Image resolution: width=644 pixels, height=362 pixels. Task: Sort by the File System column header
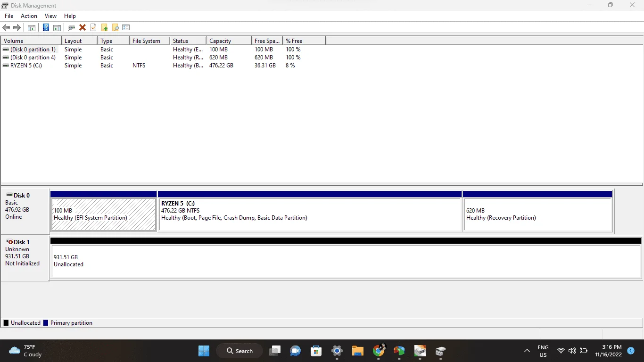pyautogui.click(x=149, y=41)
